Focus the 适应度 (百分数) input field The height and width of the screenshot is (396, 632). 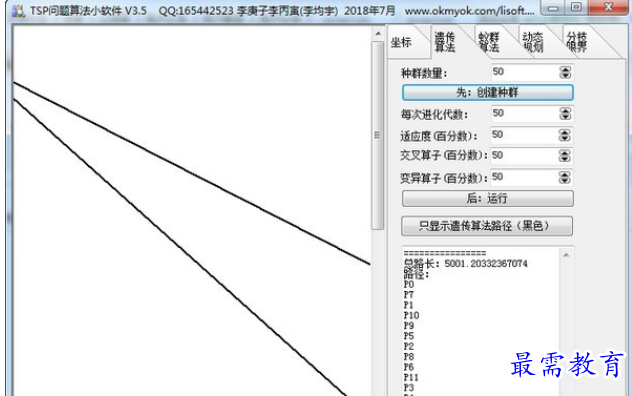[524, 135]
